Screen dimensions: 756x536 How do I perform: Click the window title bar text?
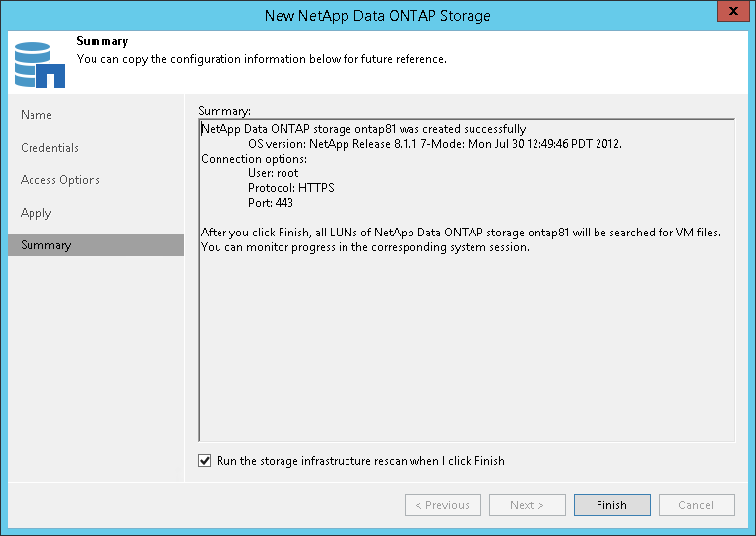point(378,15)
